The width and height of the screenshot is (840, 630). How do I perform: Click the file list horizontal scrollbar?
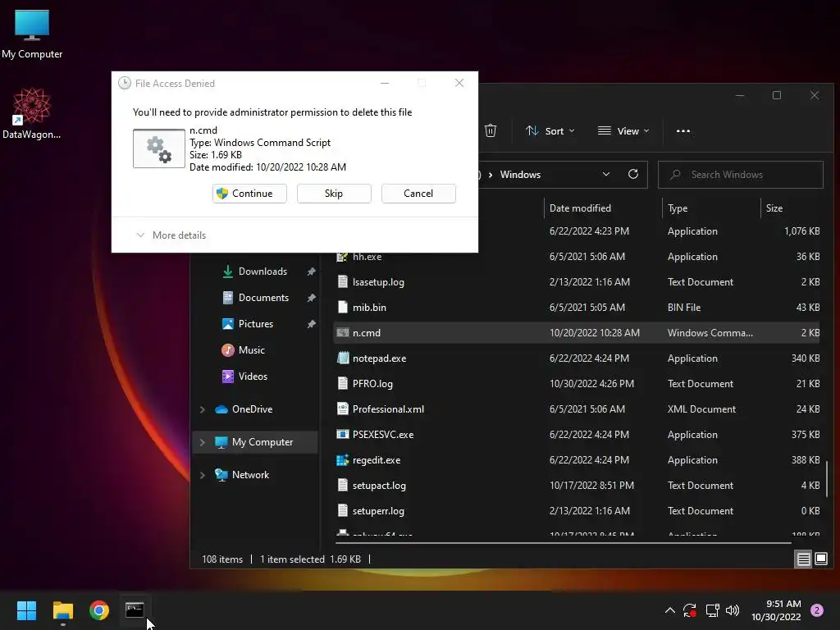pyautogui.click(x=563, y=543)
